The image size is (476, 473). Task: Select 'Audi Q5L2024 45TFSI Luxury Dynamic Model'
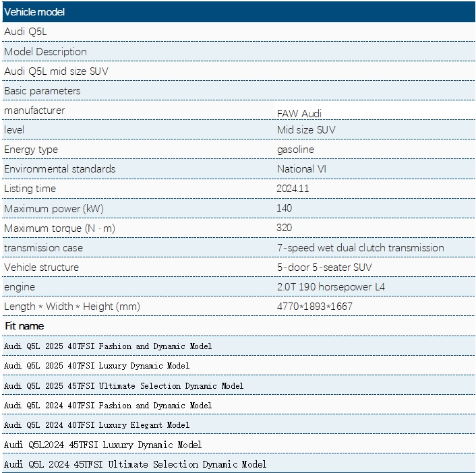pyautogui.click(x=103, y=445)
